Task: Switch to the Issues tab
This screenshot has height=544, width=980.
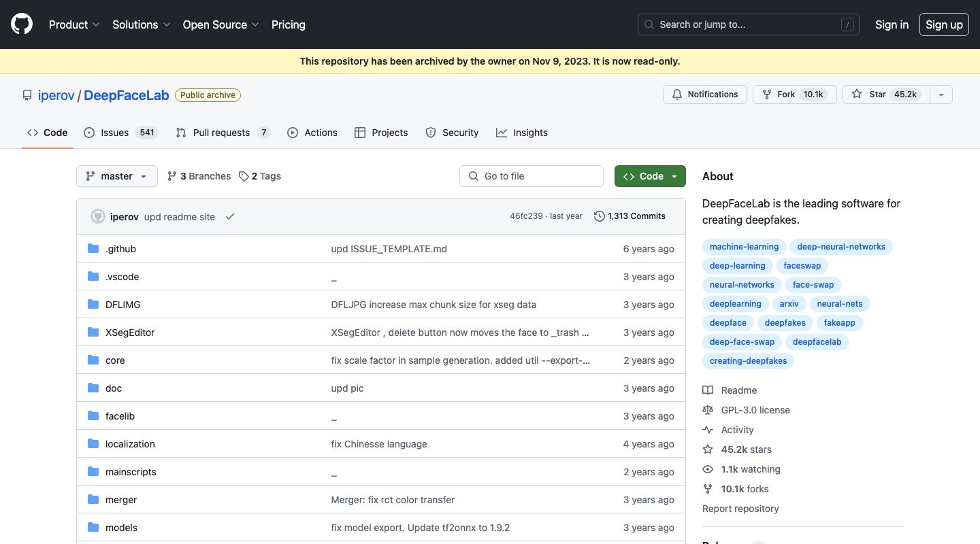Action: (114, 133)
